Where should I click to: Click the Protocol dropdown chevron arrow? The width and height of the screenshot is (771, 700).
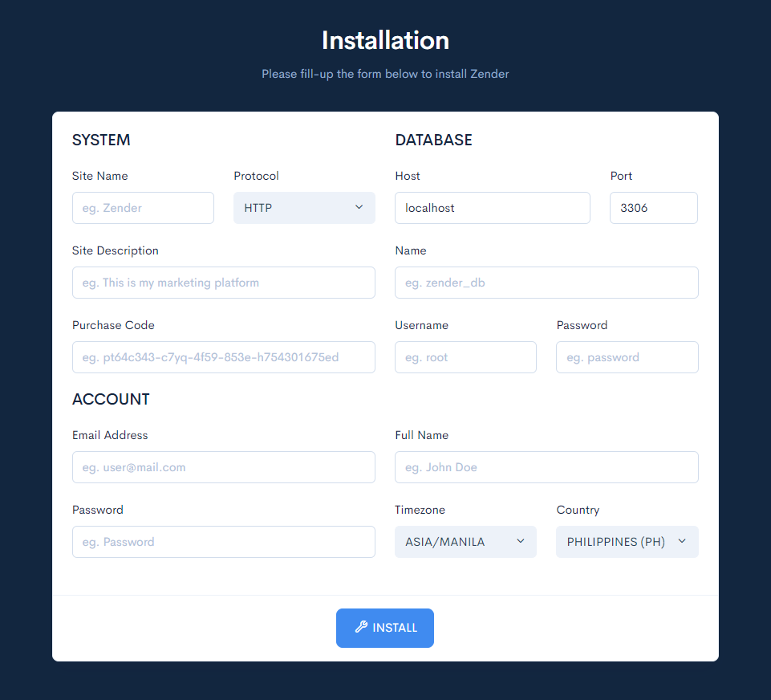pos(359,207)
